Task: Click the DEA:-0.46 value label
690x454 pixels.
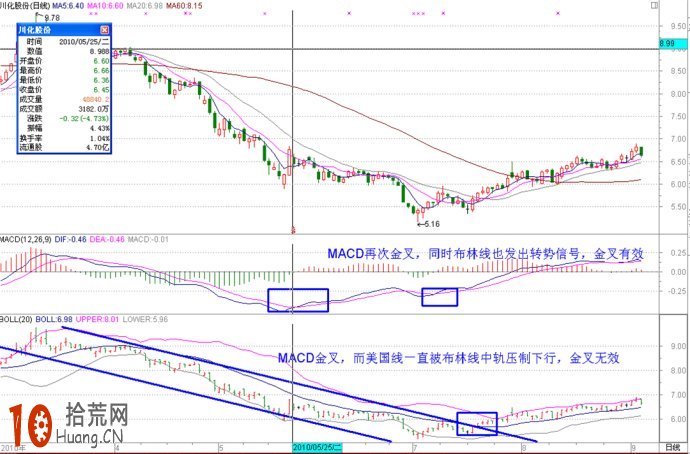Action: click(x=107, y=240)
